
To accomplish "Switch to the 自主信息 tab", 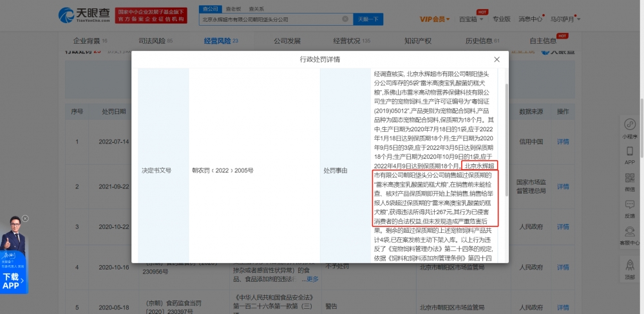I will (543, 41).
